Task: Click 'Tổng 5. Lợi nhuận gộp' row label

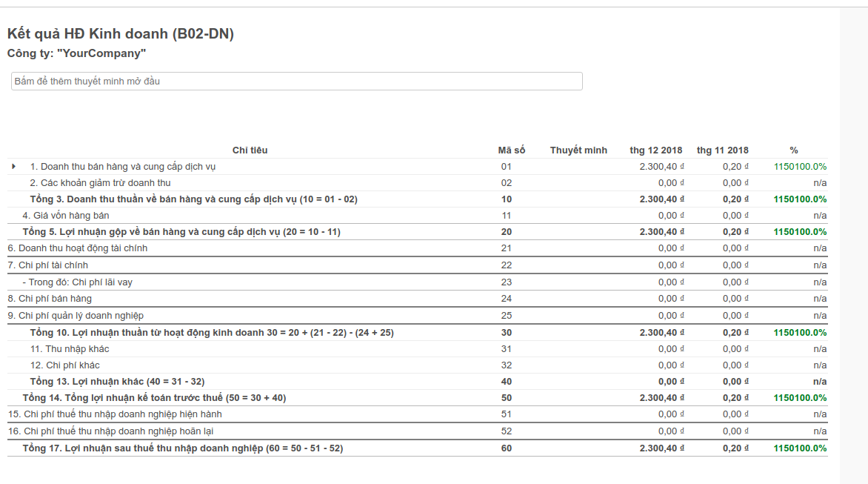Action: point(181,231)
